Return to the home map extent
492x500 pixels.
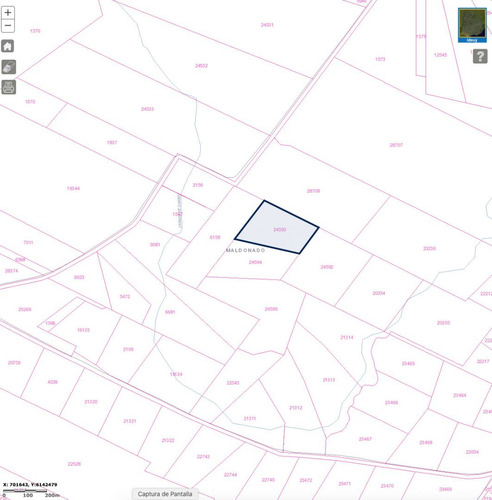[8, 46]
